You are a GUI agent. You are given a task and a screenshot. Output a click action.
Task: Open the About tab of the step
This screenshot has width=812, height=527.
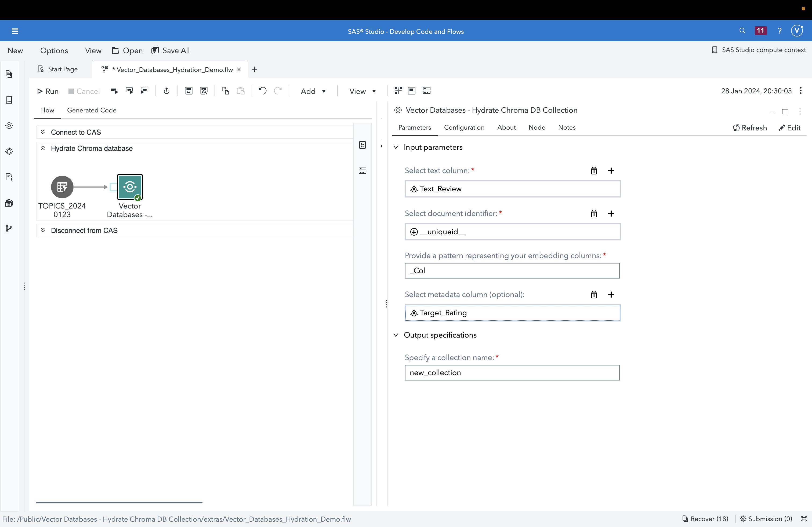[x=506, y=127]
